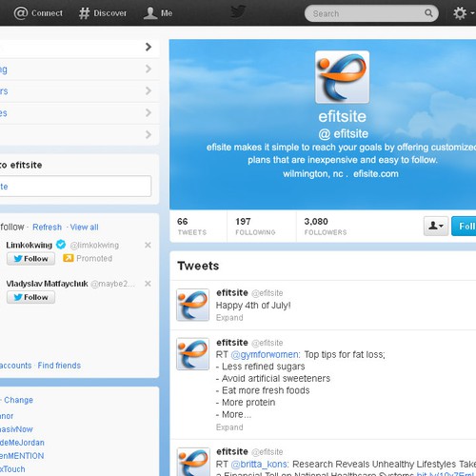Dismiss the Limkokwing suggestion
Viewport: 476px width, 476px height.
tap(148, 245)
